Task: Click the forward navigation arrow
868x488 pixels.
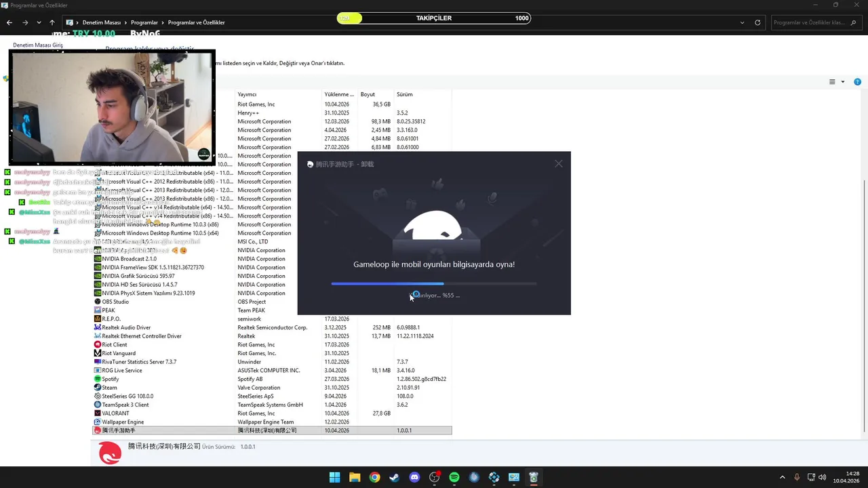Action: click(25, 22)
